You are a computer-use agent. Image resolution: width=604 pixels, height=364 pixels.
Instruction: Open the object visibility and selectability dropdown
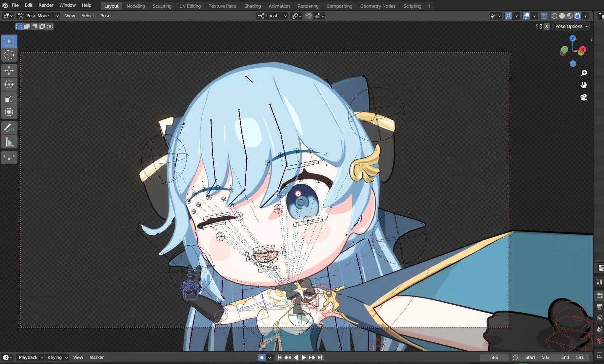click(495, 16)
